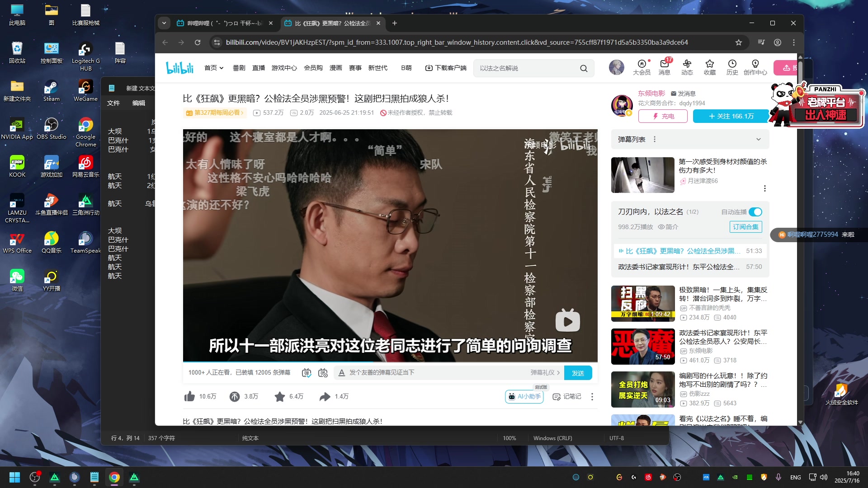Image resolution: width=868 pixels, height=488 pixels.
Task: Expand 第327期每周必看 tag
Action: [214, 113]
